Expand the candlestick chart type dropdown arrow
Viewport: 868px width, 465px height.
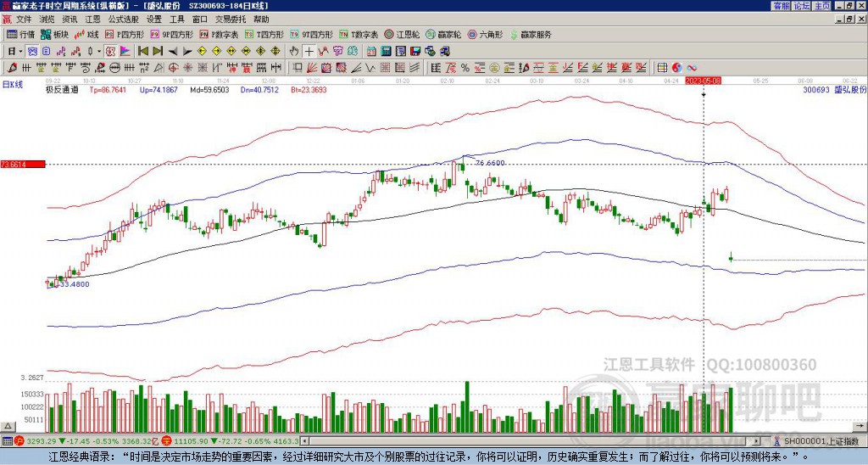(x=98, y=51)
